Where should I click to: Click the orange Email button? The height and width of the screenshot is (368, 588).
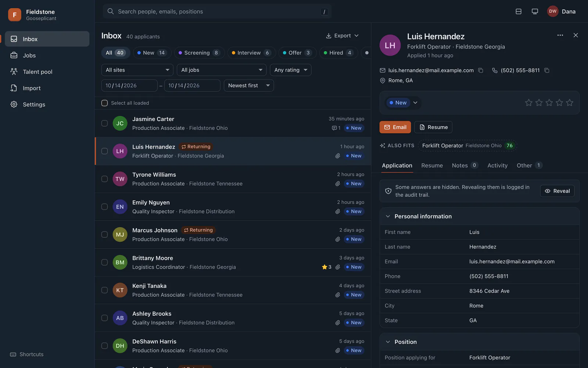(x=395, y=127)
